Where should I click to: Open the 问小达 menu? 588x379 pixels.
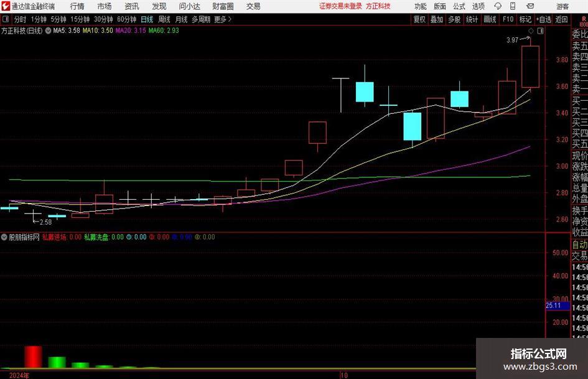click(x=189, y=6)
